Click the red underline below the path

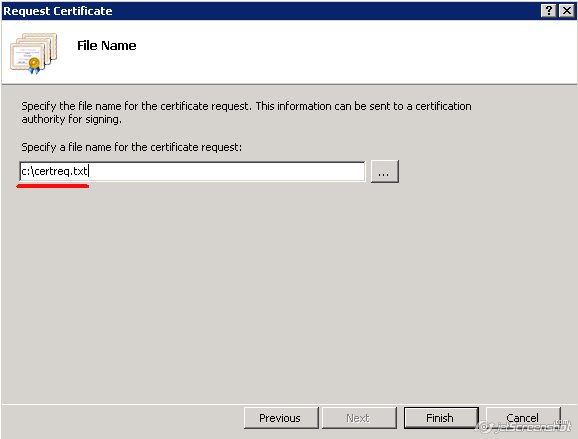point(52,186)
